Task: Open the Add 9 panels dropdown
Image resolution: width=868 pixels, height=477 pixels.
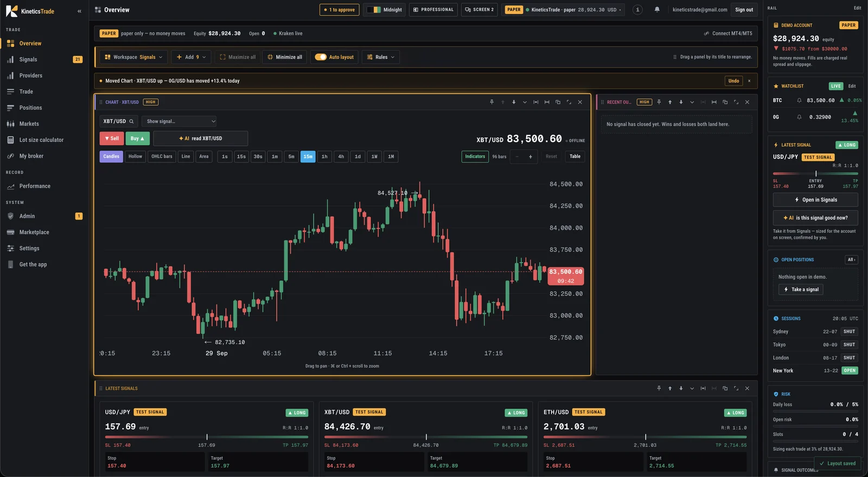Action: 192,57
